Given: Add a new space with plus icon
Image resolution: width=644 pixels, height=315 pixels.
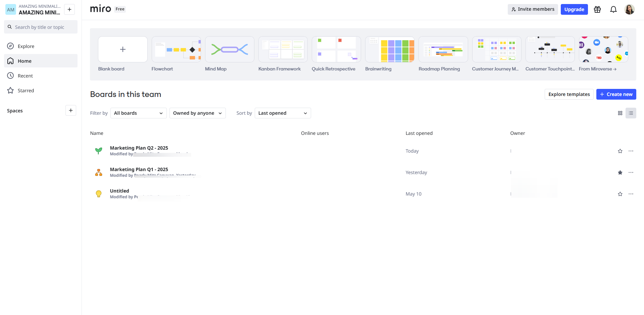Looking at the screenshot, I should tap(70, 110).
